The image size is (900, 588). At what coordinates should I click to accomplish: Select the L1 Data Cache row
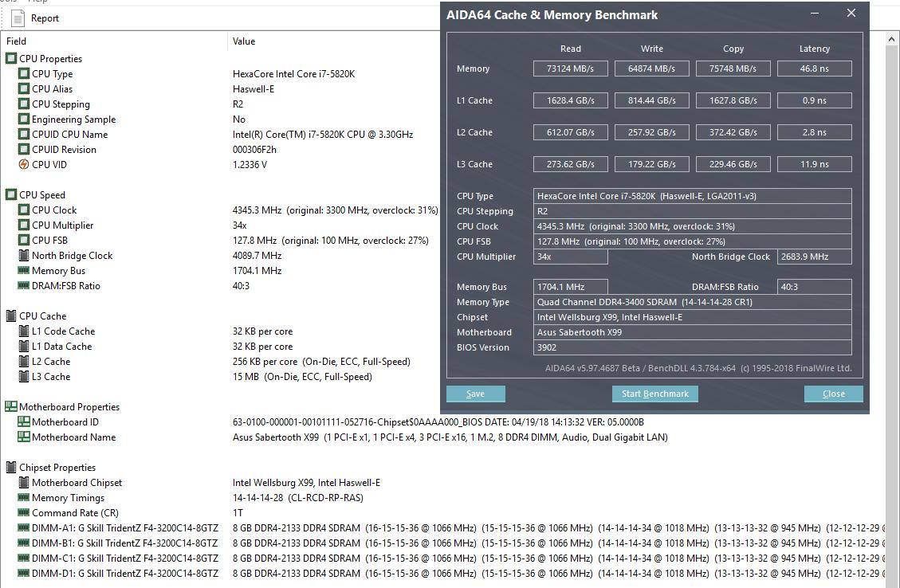tap(155, 347)
